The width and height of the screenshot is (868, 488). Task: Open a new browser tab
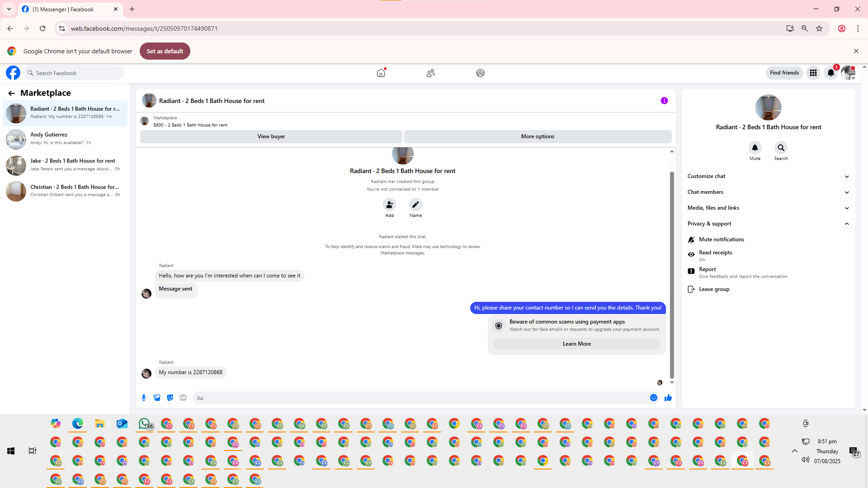pos(132,9)
